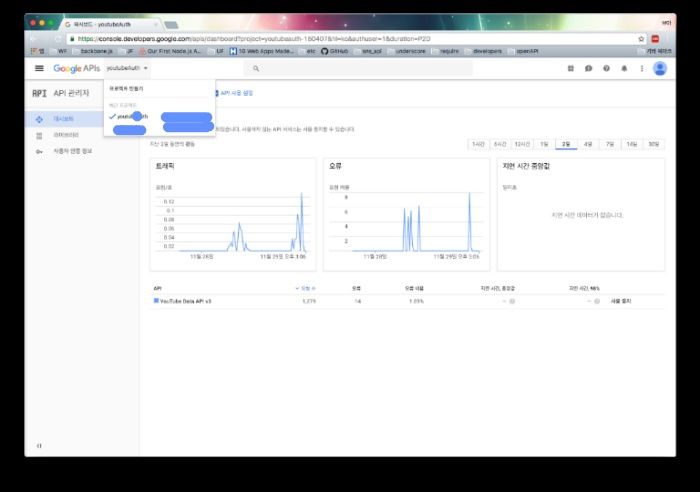Viewport: 700px width, 492px height.
Task: Open the apps shortcut in bookmarks bar
Action: pos(38,51)
